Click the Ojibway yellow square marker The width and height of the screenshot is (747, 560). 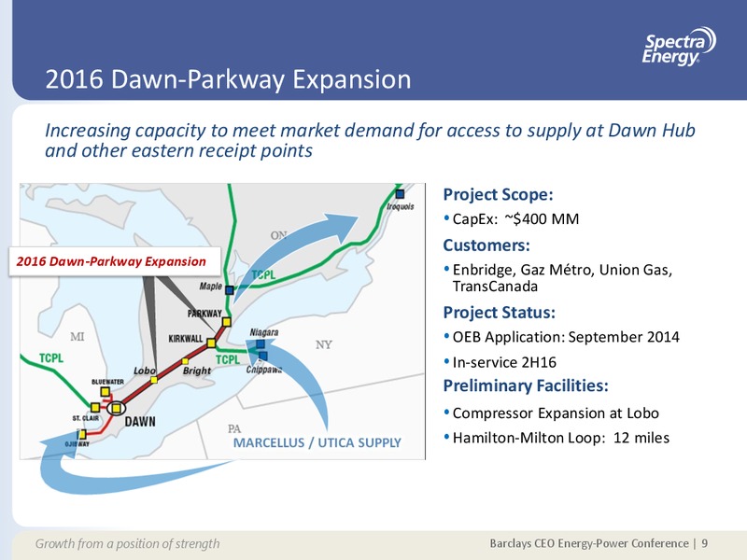(x=82, y=434)
